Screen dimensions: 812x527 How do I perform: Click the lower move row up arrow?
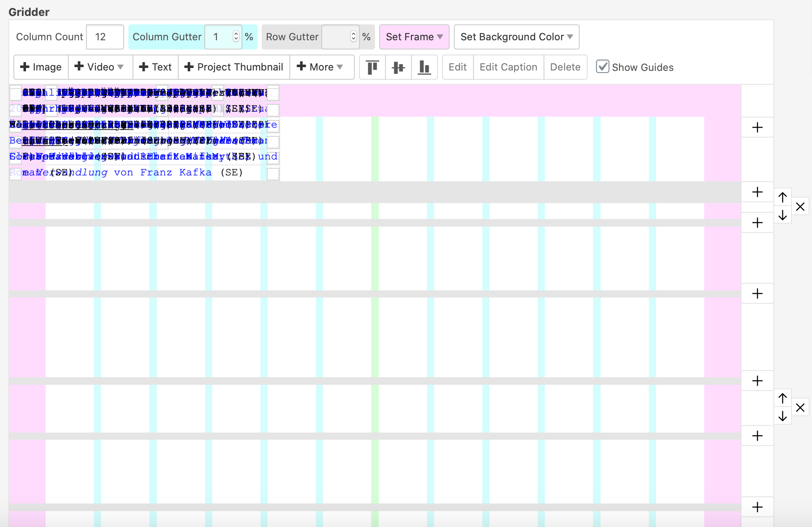coord(783,398)
